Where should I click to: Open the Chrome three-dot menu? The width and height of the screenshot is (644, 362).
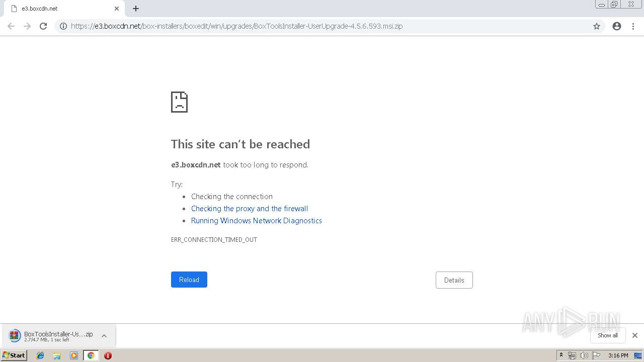(633, 26)
